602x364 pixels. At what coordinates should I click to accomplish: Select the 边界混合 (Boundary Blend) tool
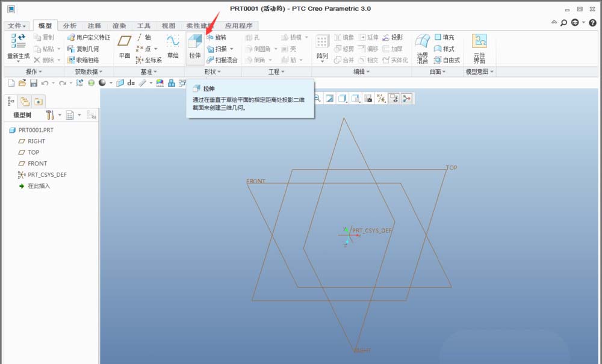coord(423,48)
